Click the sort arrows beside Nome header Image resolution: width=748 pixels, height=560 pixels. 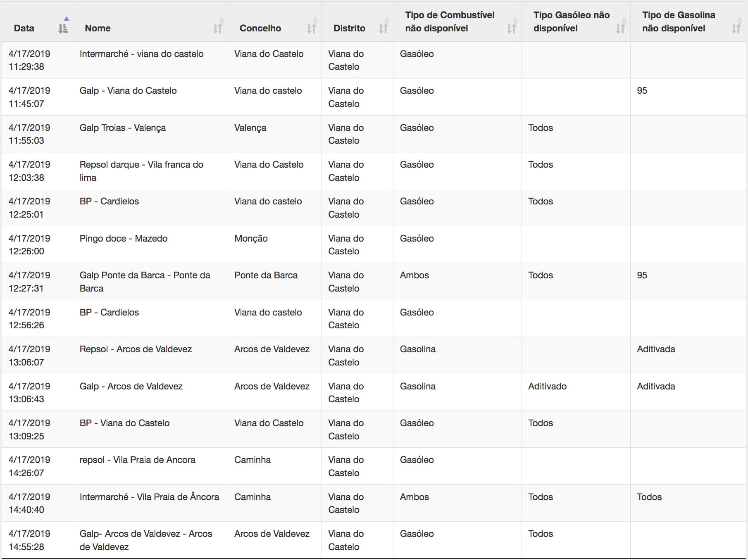(218, 28)
